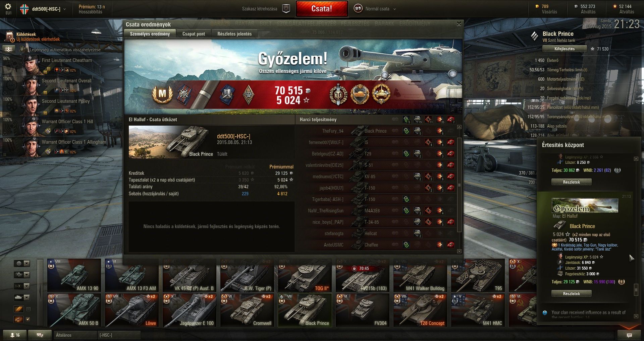Switch to the Csapat pont tab
Image resolution: width=644 pixels, height=341 pixels.
pyautogui.click(x=194, y=34)
